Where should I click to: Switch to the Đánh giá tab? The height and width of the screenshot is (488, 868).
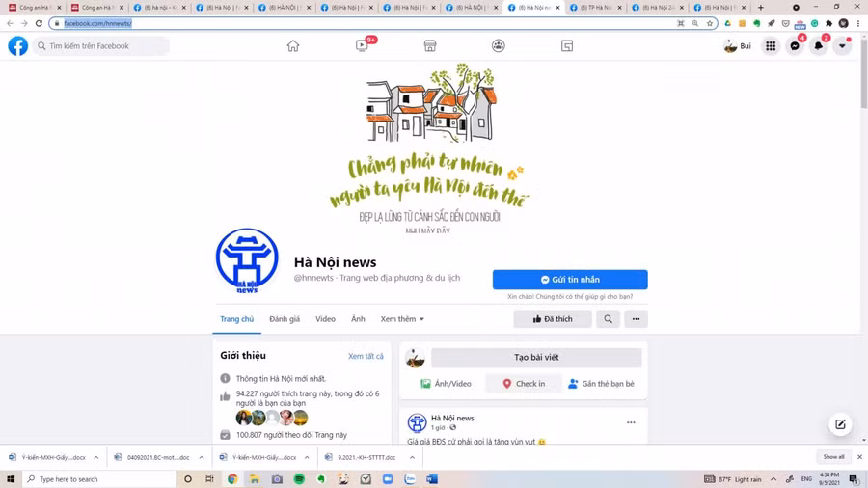pyautogui.click(x=285, y=318)
